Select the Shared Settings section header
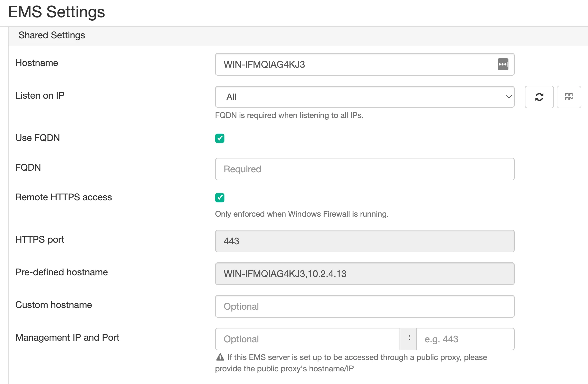This screenshot has width=588, height=384. tap(298, 36)
